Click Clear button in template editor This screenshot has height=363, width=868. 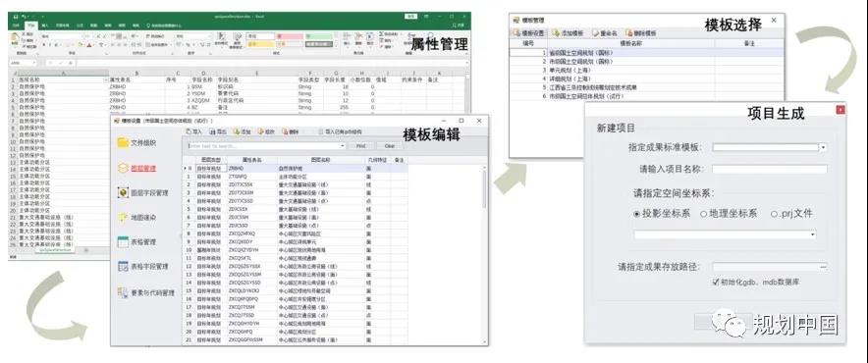[390, 146]
